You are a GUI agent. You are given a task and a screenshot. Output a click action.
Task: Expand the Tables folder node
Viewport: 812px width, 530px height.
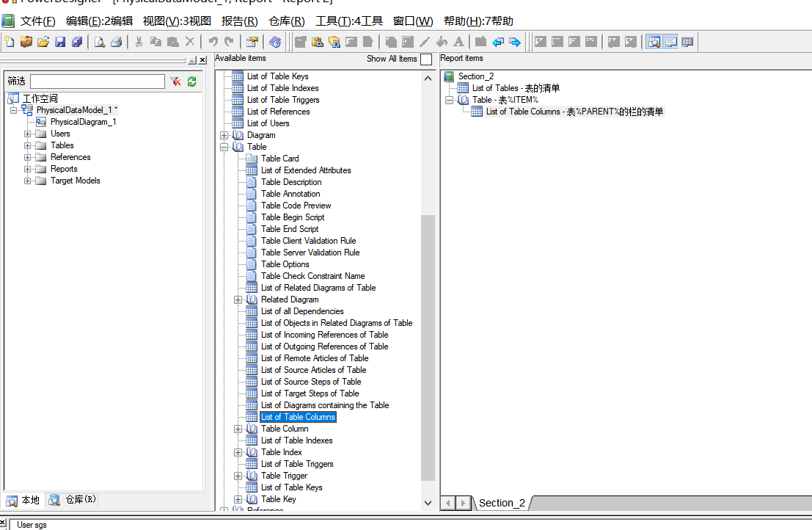point(27,145)
